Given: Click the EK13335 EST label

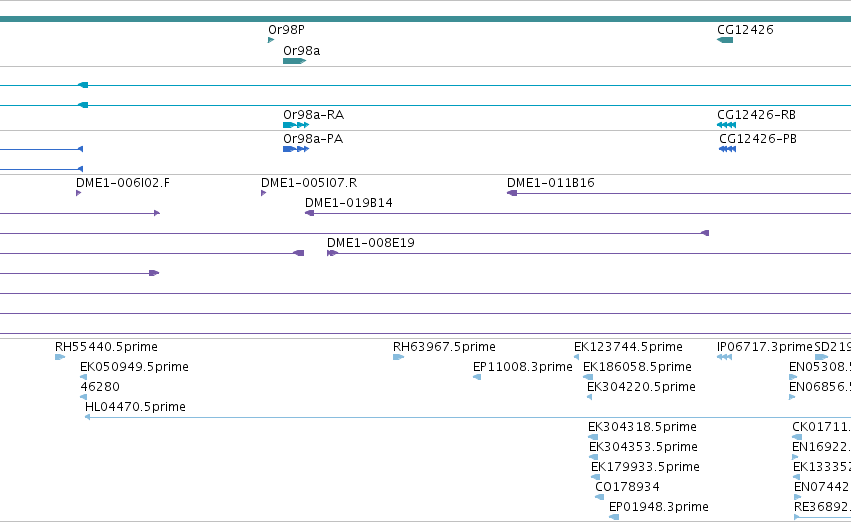Looking at the screenshot, I should click(822, 467).
